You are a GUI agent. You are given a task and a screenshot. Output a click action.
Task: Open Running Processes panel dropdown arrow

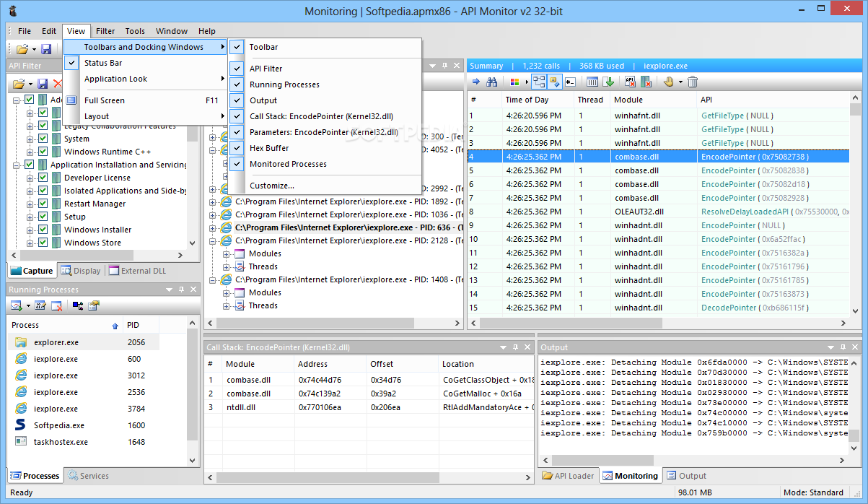pos(170,290)
